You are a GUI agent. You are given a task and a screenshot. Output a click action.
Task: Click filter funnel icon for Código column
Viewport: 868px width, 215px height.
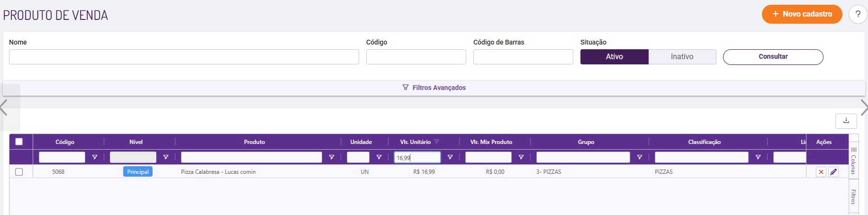pos(95,157)
